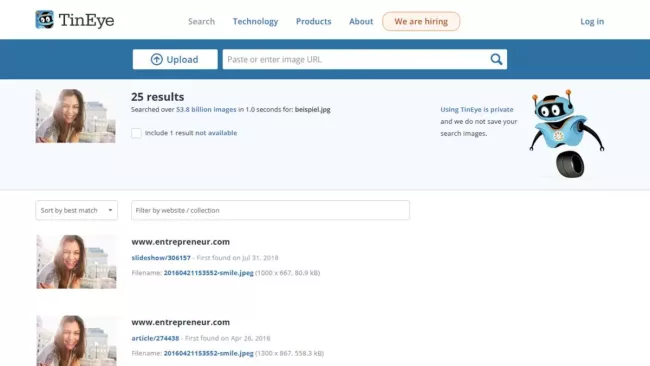Open the Technology menu item

(255, 22)
